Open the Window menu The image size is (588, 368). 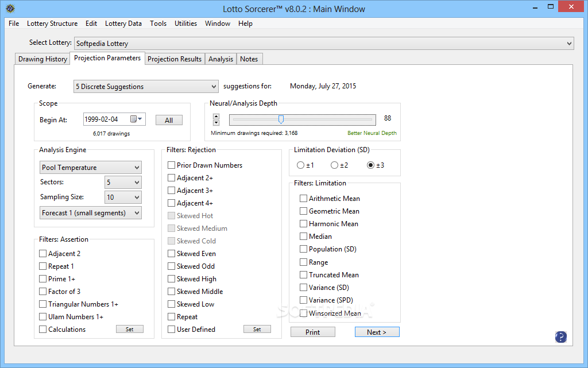[218, 23]
